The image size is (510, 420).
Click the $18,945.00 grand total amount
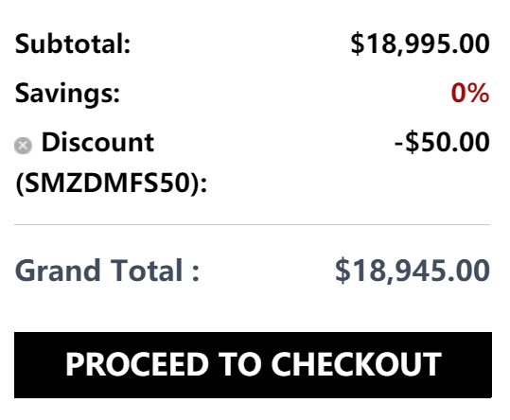[x=413, y=271]
